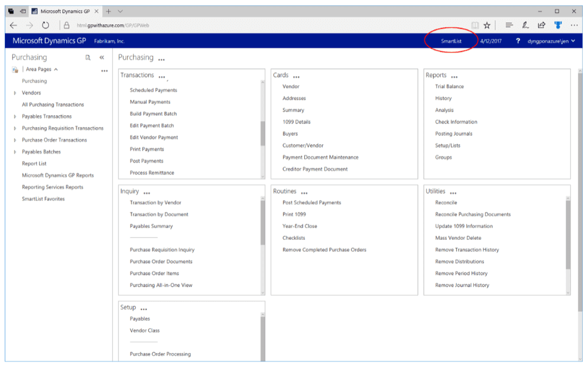Open Vendor Class setup

144,331
